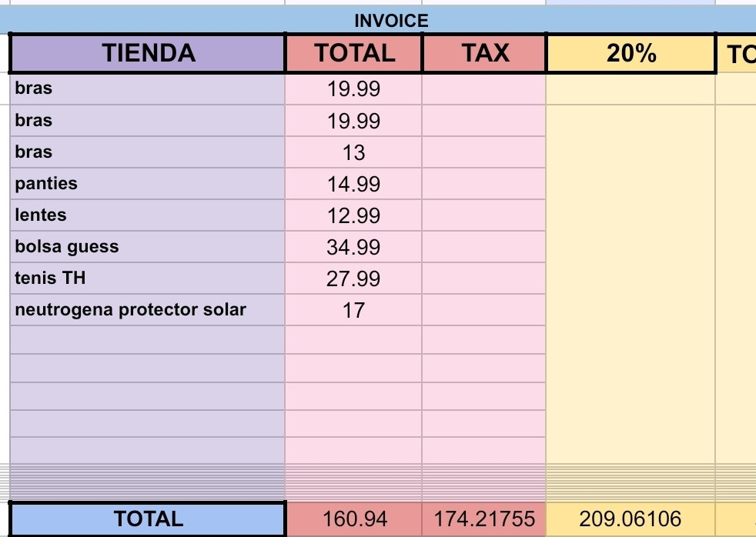Select the lentes item cell
This screenshot has width=756, height=537.
[x=148, y=215]
